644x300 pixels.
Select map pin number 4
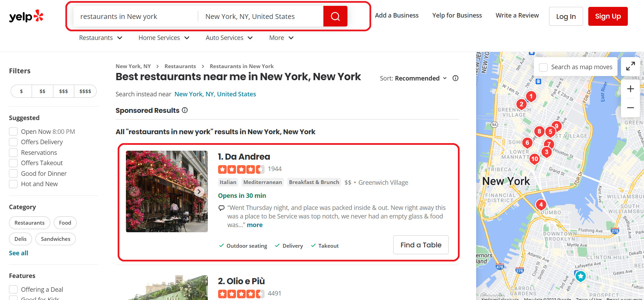pyautogui.click(x=541, y=204)
